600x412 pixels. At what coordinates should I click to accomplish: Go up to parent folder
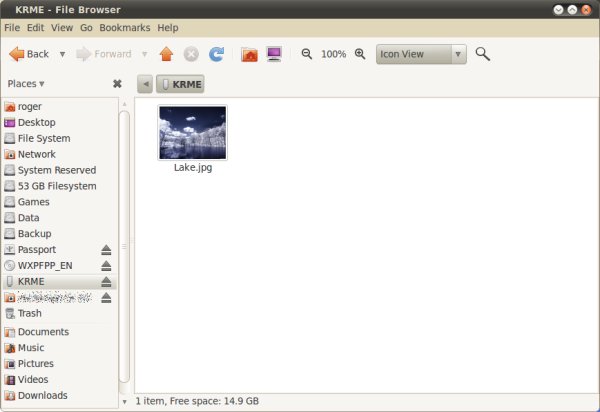[166, 54]
